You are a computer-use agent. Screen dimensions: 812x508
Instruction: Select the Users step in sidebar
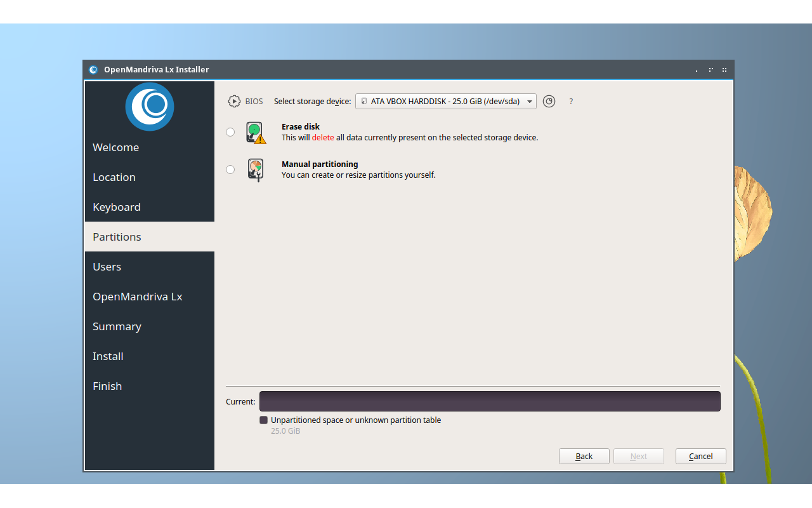107,267
